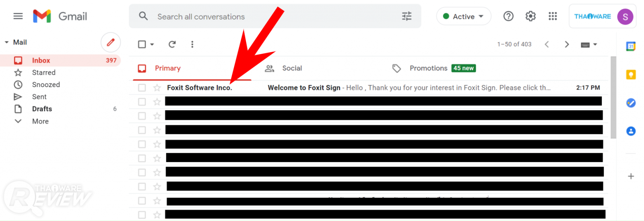Viewport: 644px width, 221px height.
Task: Open Google Keep side panel
Action: tap(631, 75)
